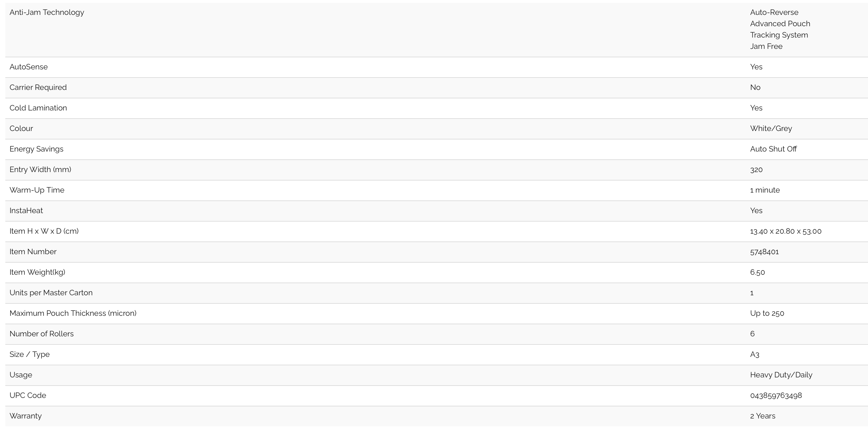Click the item number 5748401
This screenshot has height=439, width=868.
click(764, 252)
